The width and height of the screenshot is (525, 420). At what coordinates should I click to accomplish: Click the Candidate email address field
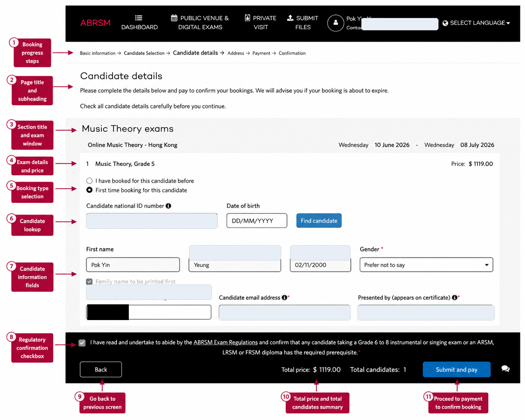point(285,313)
